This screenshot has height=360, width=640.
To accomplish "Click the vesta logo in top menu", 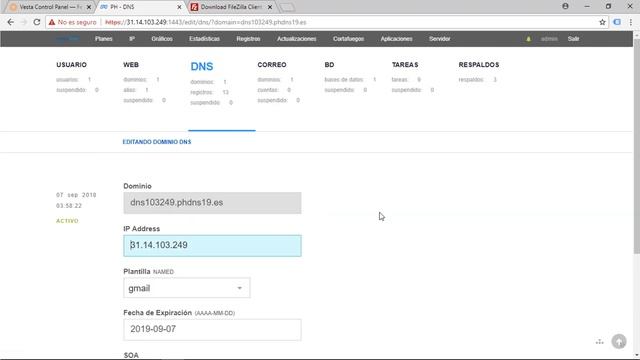I will point(67,39).
